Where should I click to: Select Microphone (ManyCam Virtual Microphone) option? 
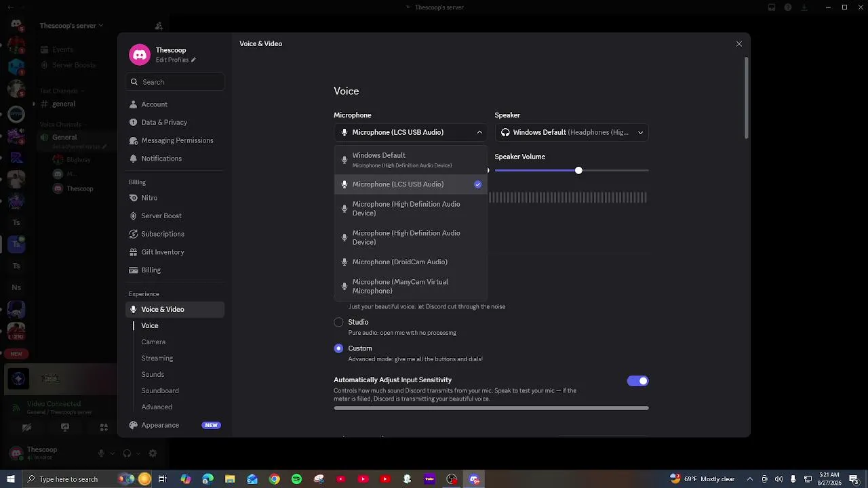click(x=410, y=286)
